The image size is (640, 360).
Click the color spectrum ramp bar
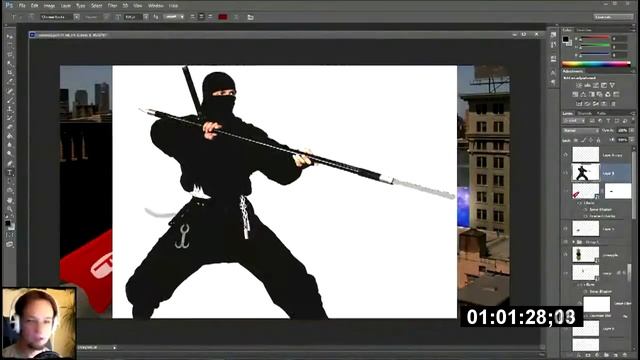coord(596,64)
